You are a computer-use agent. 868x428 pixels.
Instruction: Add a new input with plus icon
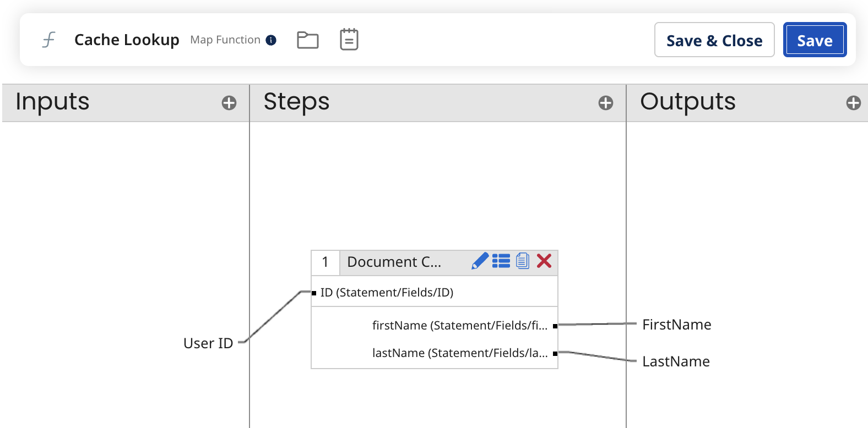229,103
